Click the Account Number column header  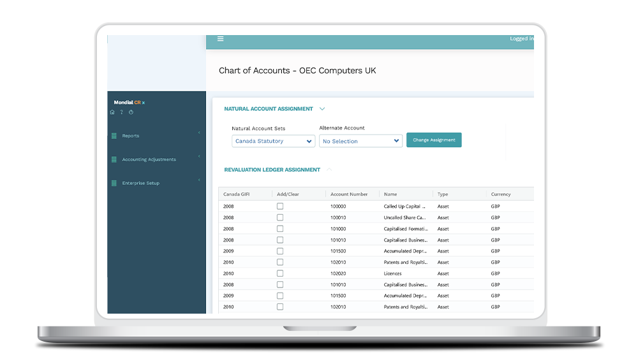[x=349, y=194]
